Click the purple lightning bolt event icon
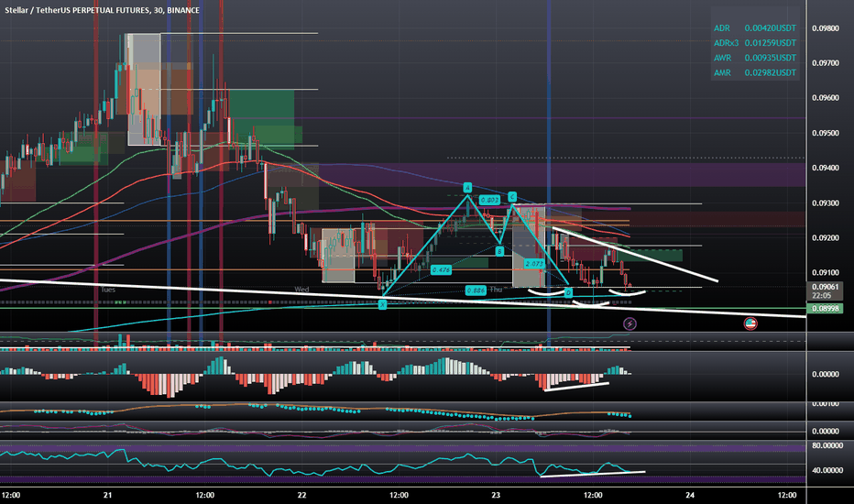Viewport: 854px width, 504px height. pos(630,324)
